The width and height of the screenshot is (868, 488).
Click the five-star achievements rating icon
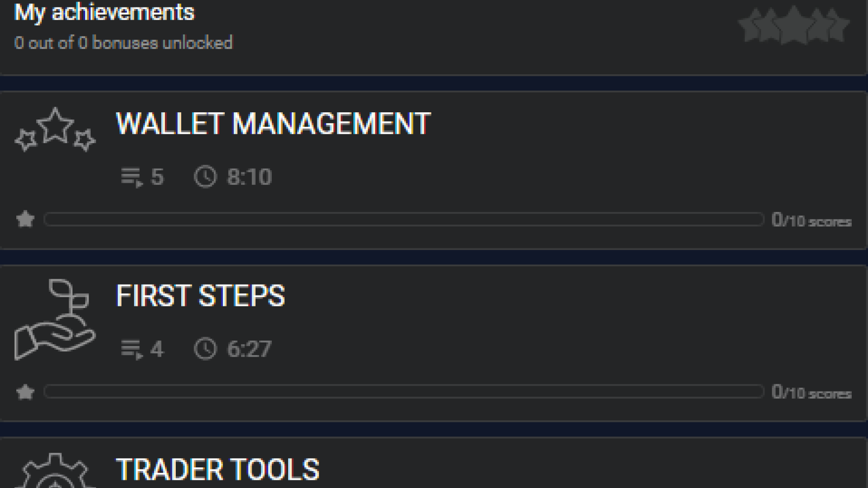794,25
